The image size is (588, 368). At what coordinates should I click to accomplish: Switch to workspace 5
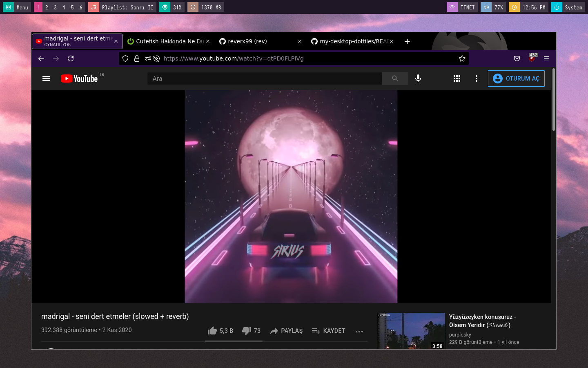(72, 7)
